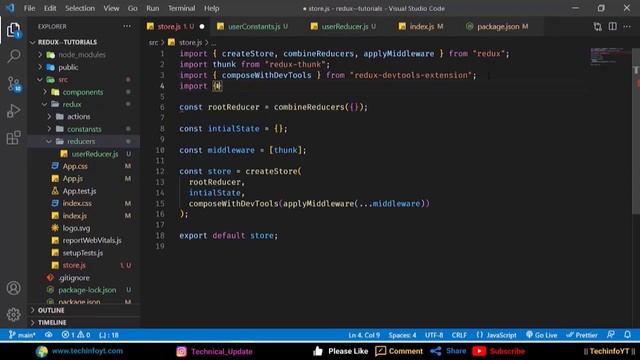Open the Help menu
Viewport: 640px width, 360px height.
point(211,8)
